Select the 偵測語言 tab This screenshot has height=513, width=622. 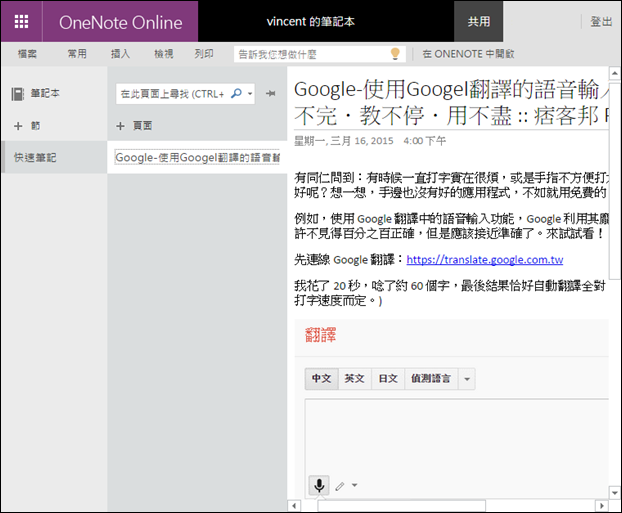tap(431, 379)
